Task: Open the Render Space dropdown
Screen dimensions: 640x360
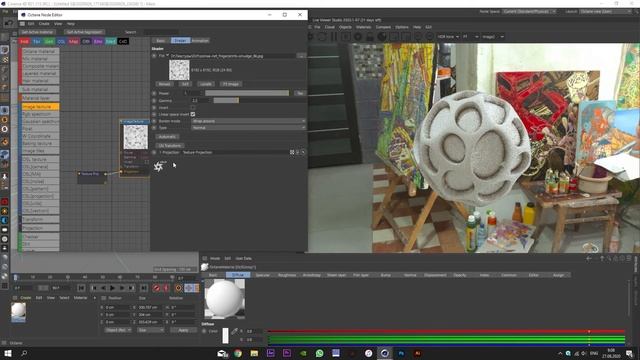Action: click(529, 11)
